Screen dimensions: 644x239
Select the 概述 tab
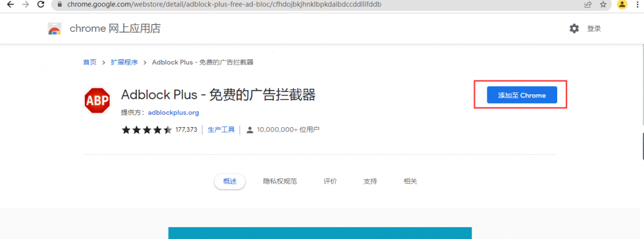click(x=230, y=181)
